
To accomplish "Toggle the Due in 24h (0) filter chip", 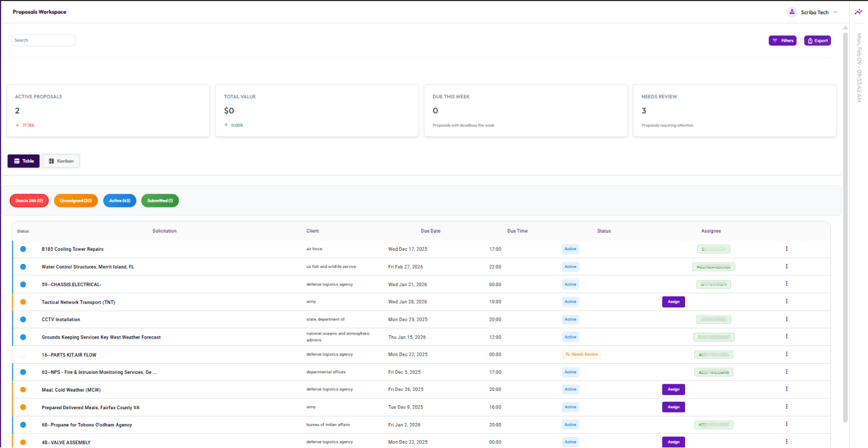I will [29, 201].
